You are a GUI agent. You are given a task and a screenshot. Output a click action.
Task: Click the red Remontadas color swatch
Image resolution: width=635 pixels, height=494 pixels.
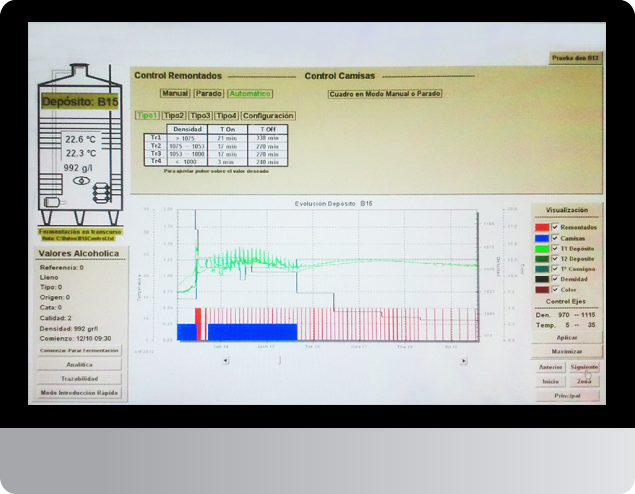point(541,227)
